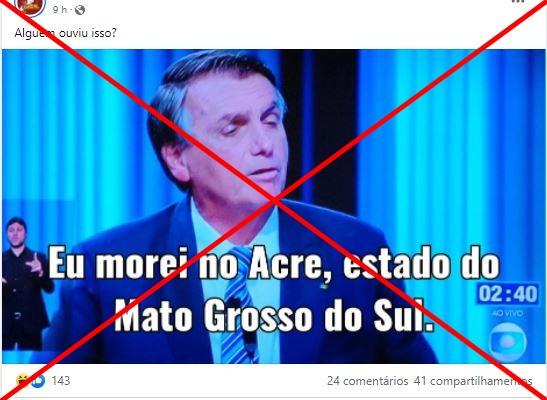Click the public globe privacy icon

[x=80, y=10]
